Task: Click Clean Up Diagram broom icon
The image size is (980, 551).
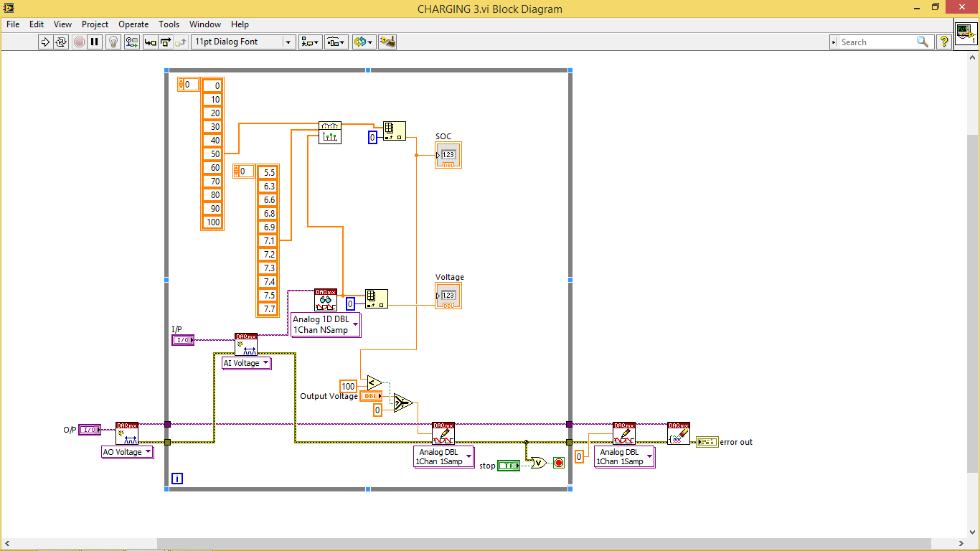Action: click(x=387, y=42)
